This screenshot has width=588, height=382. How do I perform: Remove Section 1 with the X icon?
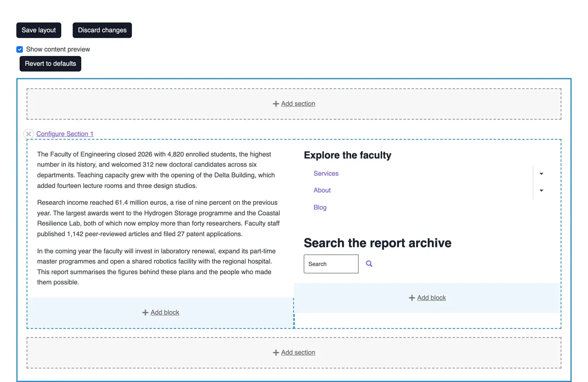pos(29,134)
